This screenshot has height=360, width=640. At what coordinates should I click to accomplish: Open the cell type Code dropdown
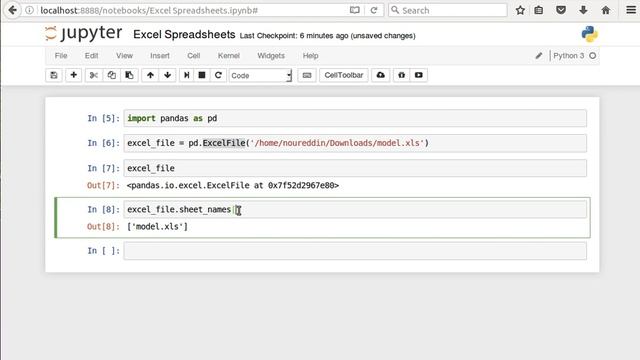coord(260,76)
